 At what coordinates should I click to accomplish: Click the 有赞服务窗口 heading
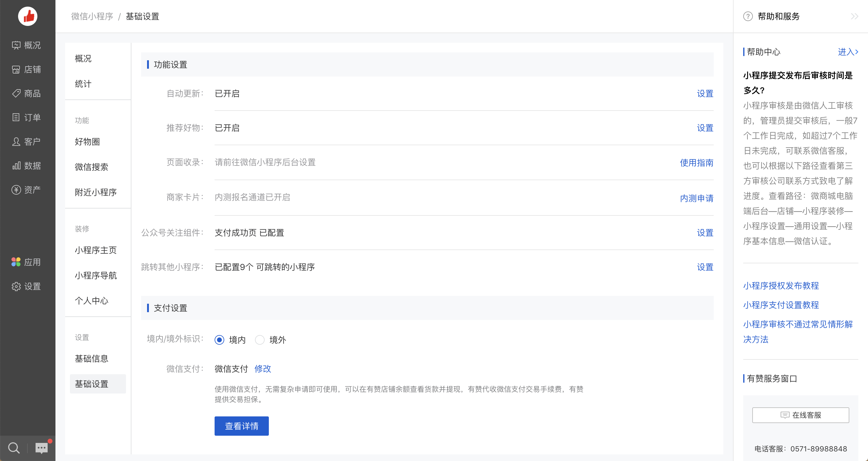772,378
